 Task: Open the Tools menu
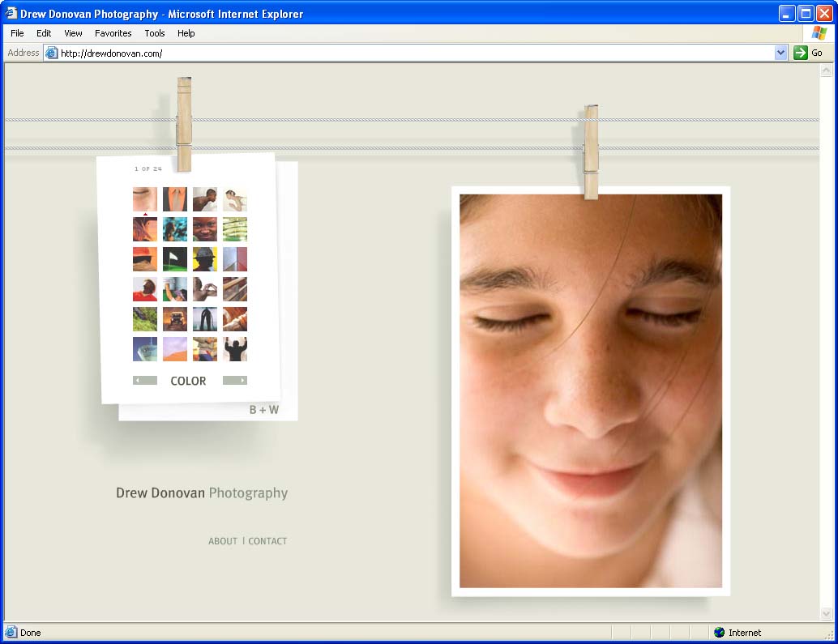[x=155, y=33]
